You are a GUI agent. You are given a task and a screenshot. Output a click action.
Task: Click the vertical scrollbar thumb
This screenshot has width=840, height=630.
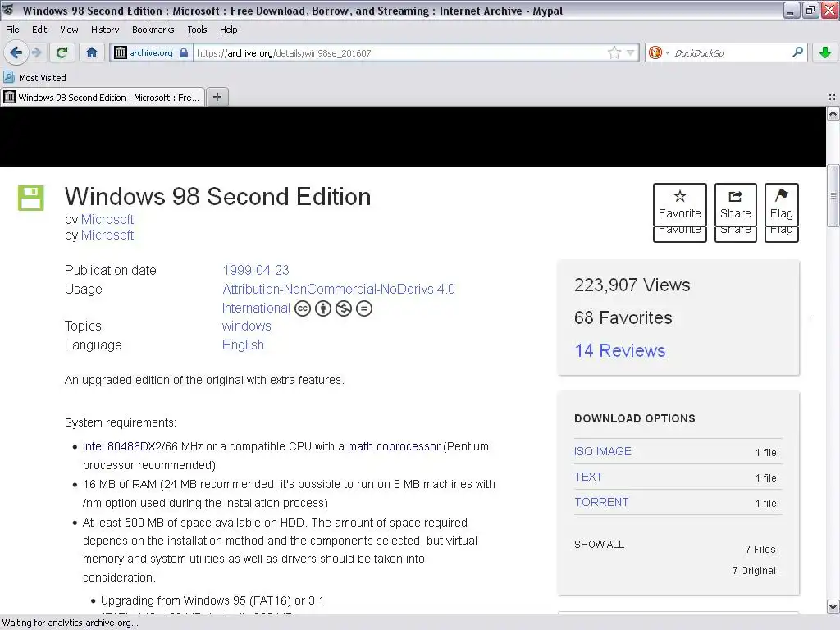(833, 196)
